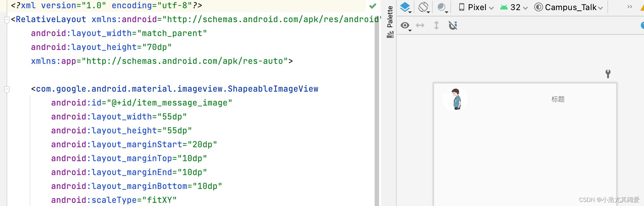Click the layout_width="55dp" line

click(x=119, y=117)
